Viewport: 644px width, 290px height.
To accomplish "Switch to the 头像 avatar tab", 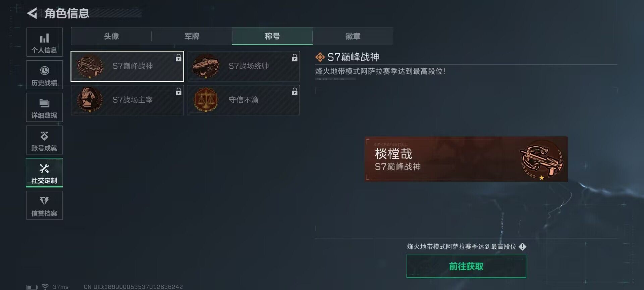I will pos(111,36).
